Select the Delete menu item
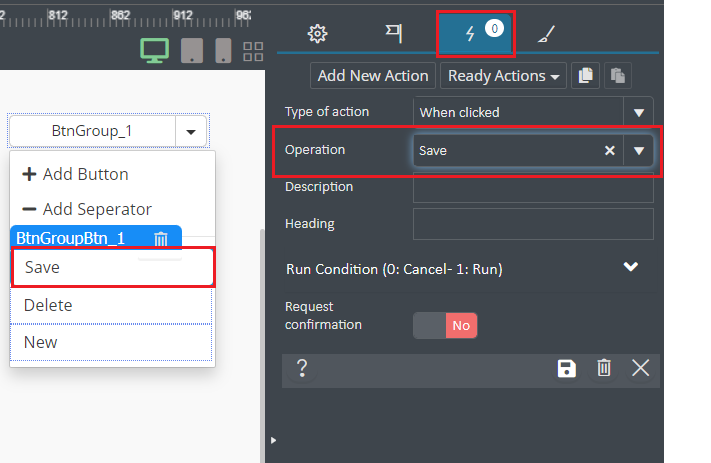711x463 pixels. 111,305
